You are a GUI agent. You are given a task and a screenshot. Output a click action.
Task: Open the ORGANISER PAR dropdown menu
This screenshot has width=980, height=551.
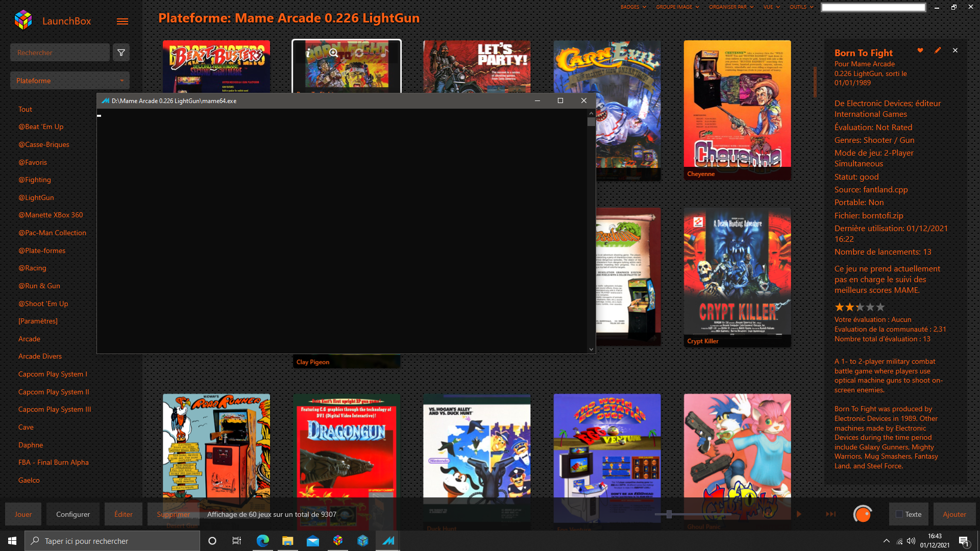[731, 7]
